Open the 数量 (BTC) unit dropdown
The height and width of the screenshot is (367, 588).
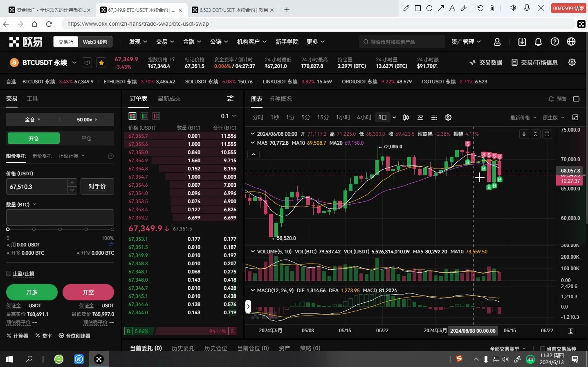[21, 204]
